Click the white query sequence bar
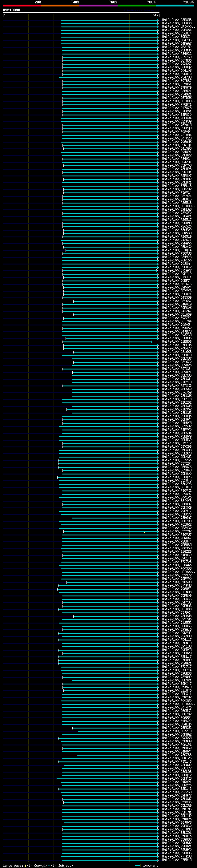The width and height of the screenshot is (197, 868). (x=81, y=12)
